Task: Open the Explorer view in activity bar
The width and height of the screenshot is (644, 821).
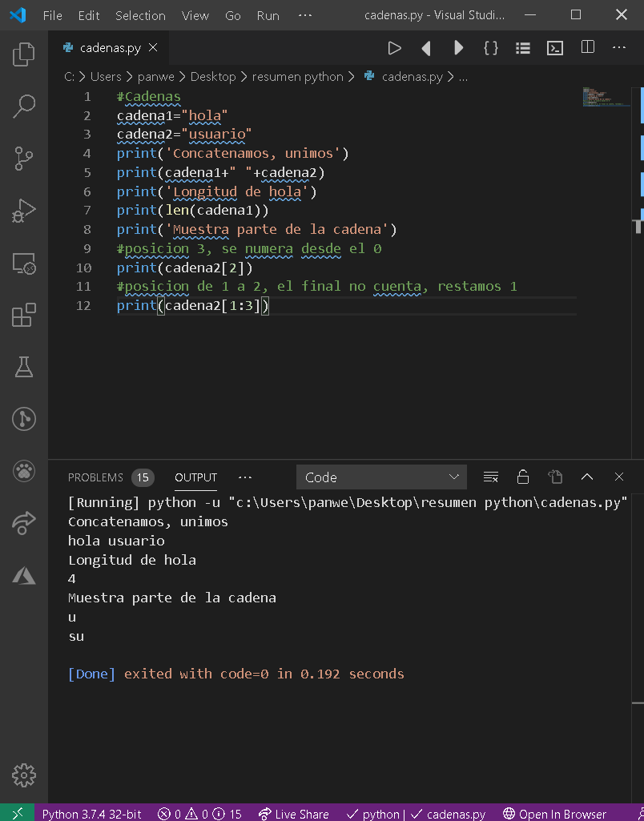Action: [23, 54]
